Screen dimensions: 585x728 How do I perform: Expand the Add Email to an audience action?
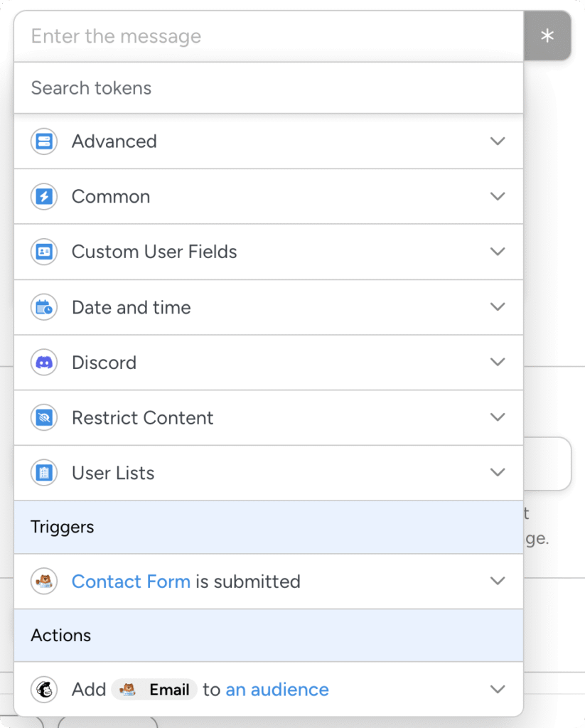pos(498,689)
